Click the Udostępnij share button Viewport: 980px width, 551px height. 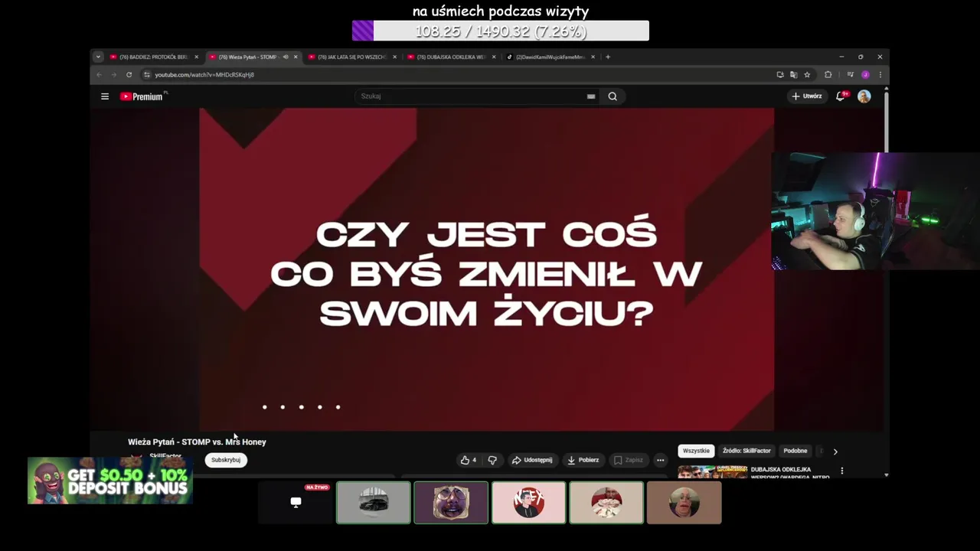[x=532, y=460]
